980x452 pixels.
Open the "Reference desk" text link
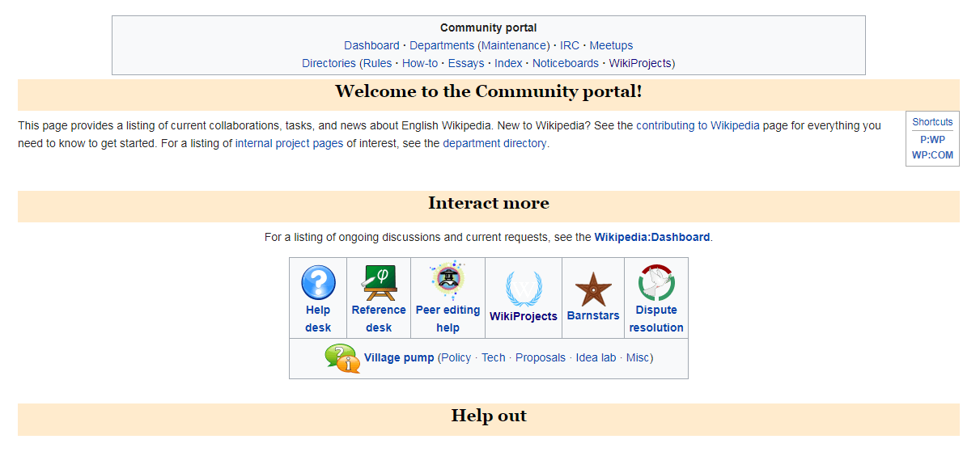(379, 319)
